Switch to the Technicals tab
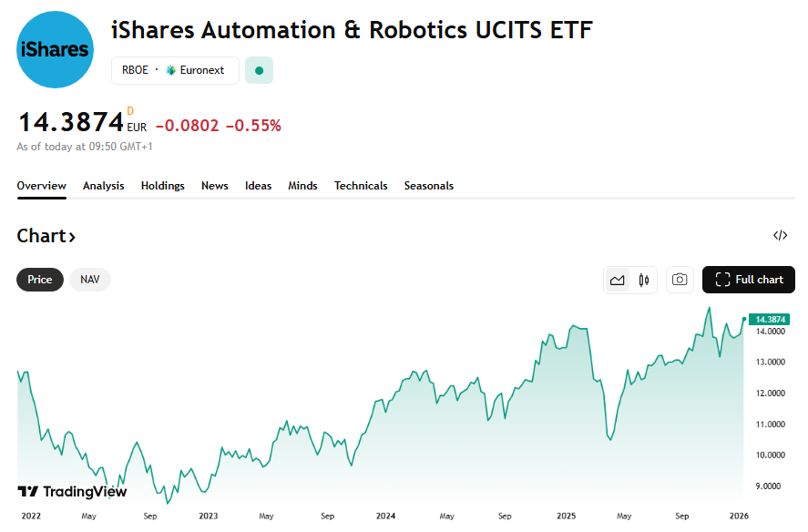Image resolution: width=808 pixels, height=532 pixels. [x=361, y=186]
